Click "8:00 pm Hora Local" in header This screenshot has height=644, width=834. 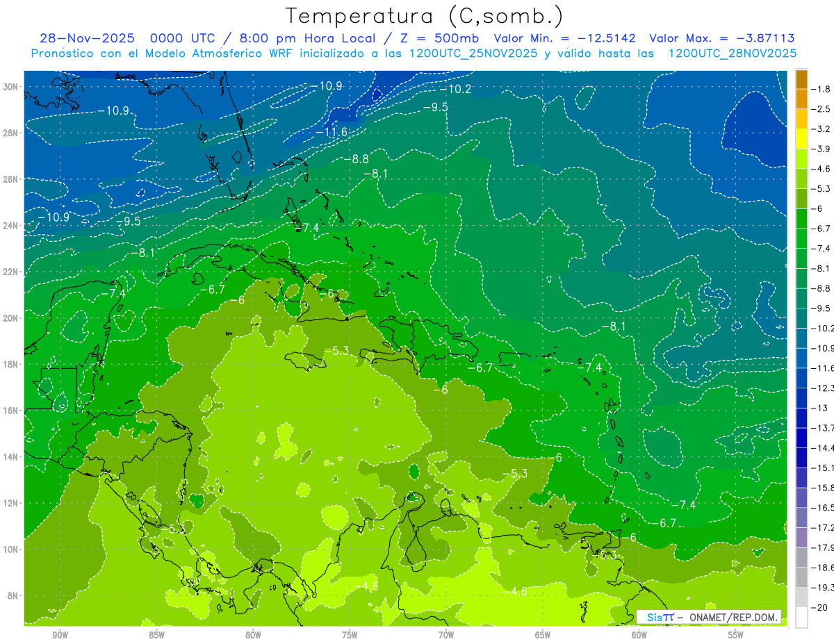click(309, 38)
